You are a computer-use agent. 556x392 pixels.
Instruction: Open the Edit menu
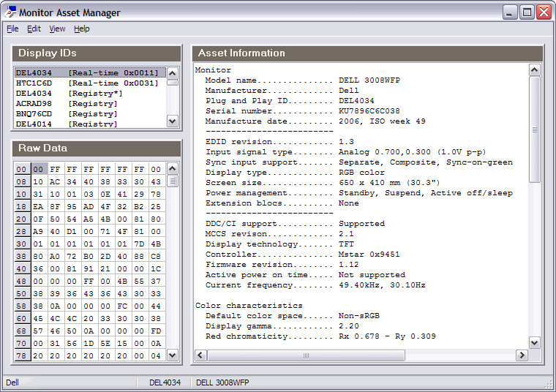pos(34,29)
